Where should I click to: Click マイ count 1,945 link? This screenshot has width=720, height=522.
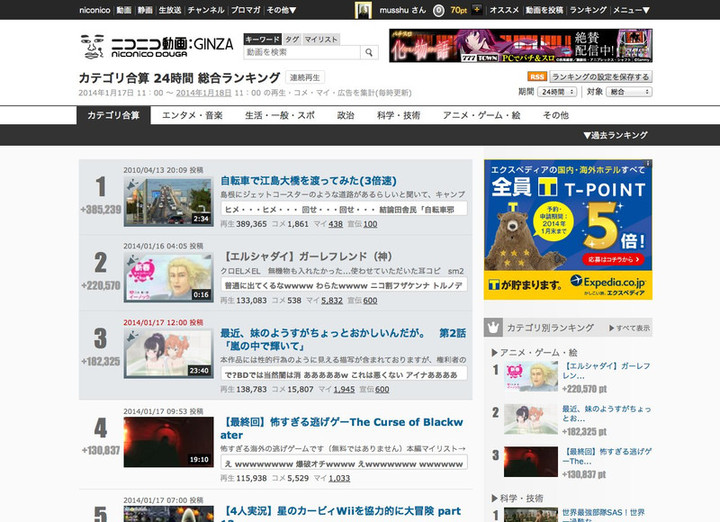[x=344, y=389]
